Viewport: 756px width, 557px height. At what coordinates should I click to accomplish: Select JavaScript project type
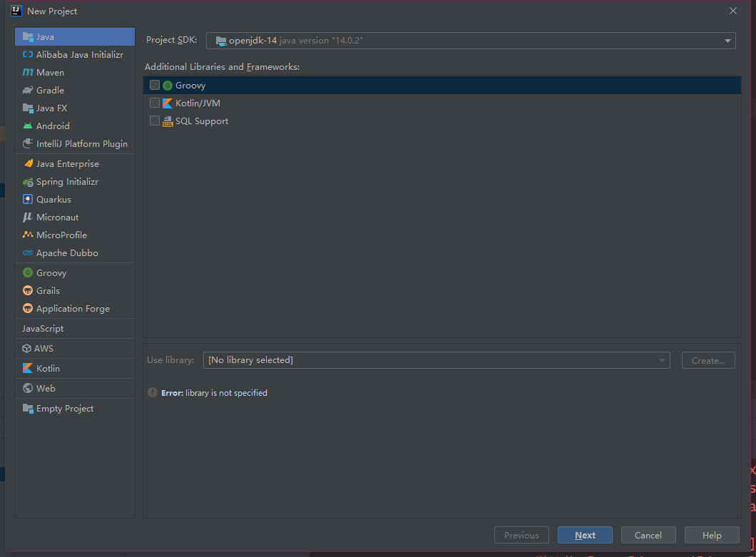(75, 328)
